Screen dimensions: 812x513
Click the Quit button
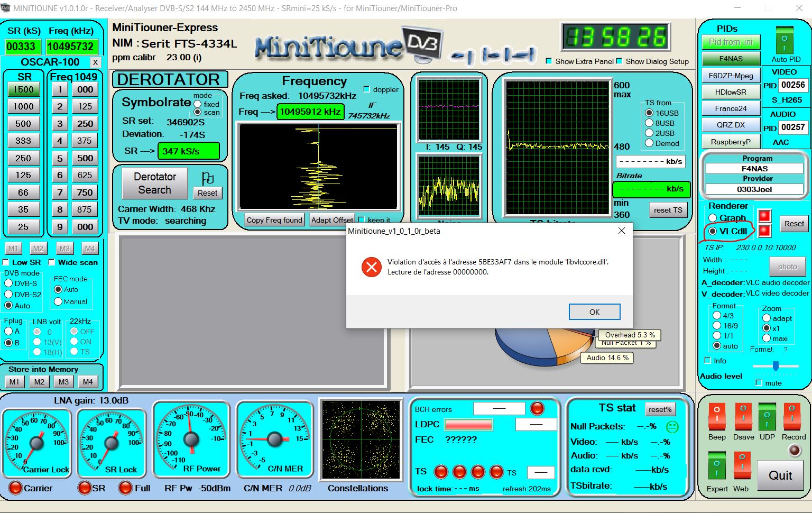780,475
